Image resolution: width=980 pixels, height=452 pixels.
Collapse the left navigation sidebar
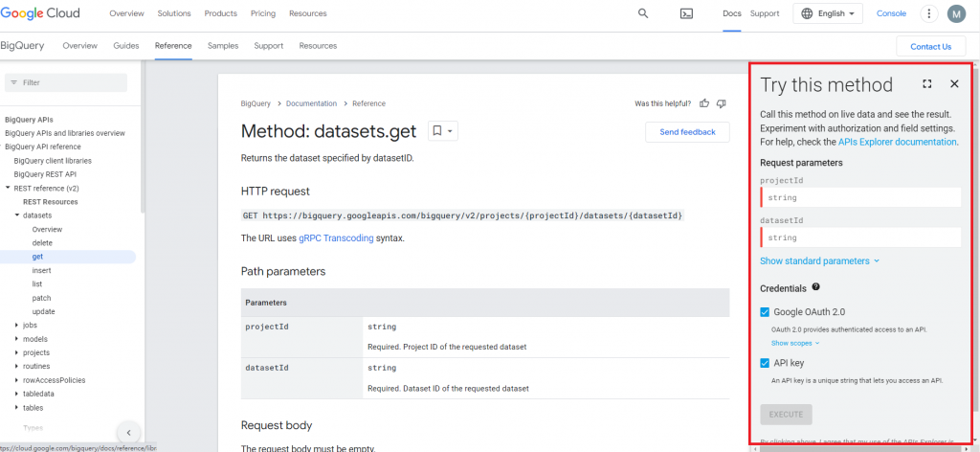point(129,433)
